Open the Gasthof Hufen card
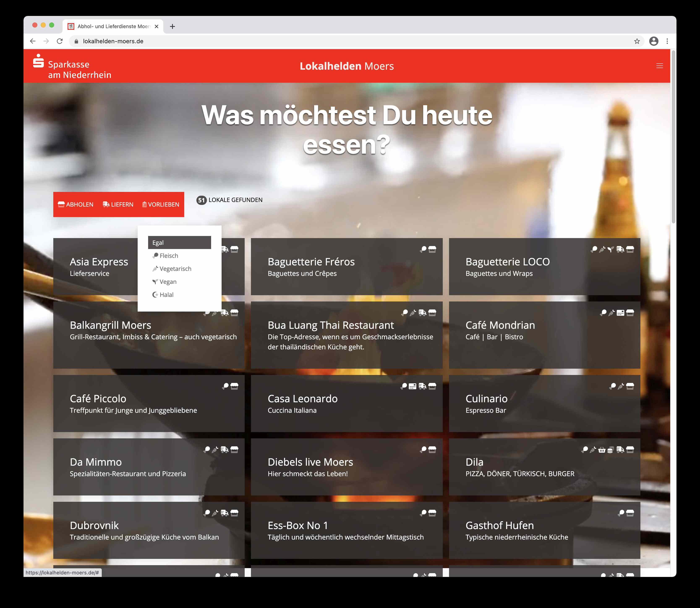This screenshot has width=700, height=608. [x=545, y=530]
